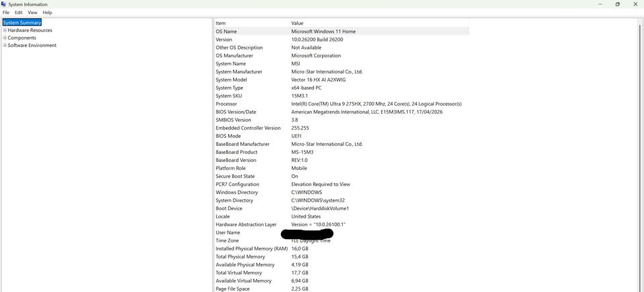
Task: Select the OS Name row
Action: (341, 31)
